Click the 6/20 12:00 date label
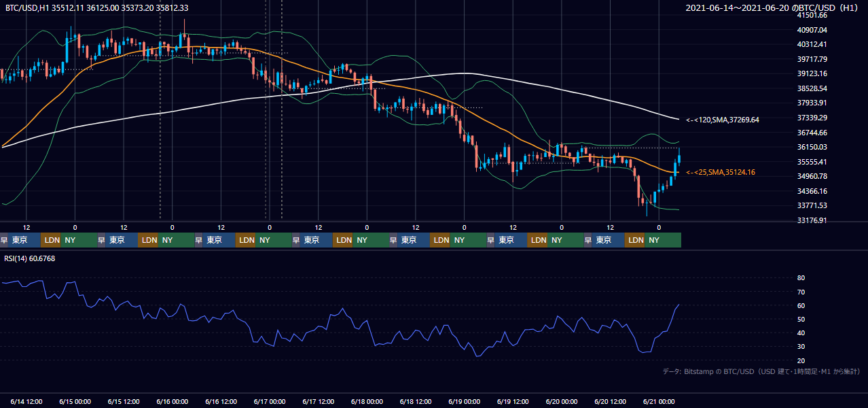 pos(611,402)
